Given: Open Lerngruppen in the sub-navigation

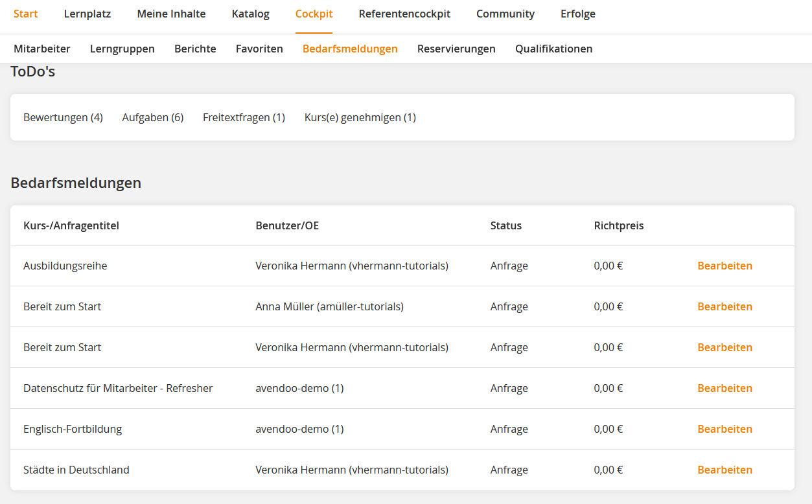Looking at the screenshot, I should point(122,49).
